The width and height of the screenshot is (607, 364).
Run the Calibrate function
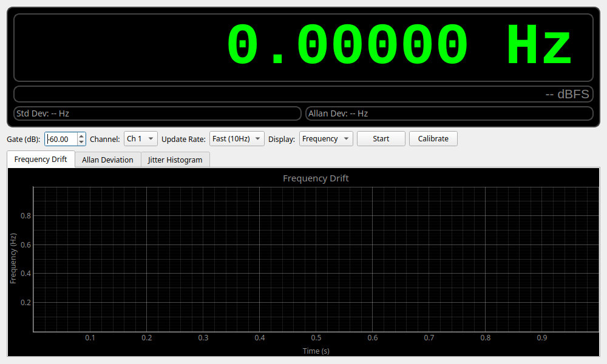[x=433, y=138]
